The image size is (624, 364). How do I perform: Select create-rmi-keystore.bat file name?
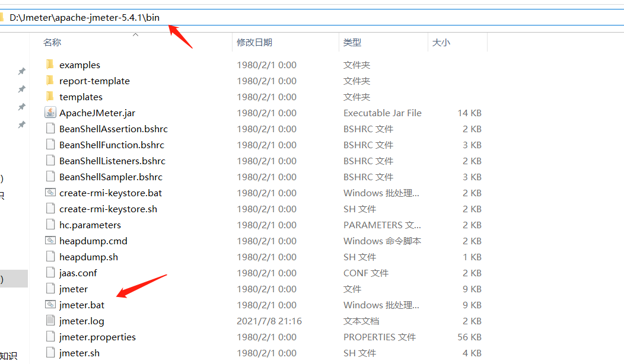point(111,193)
